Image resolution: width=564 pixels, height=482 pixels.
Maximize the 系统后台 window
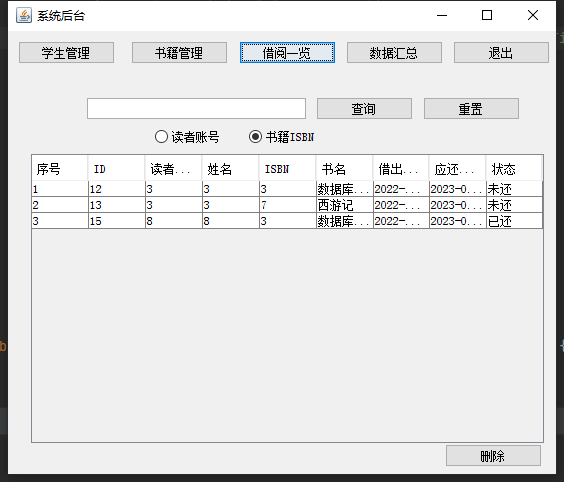[487, 15]
